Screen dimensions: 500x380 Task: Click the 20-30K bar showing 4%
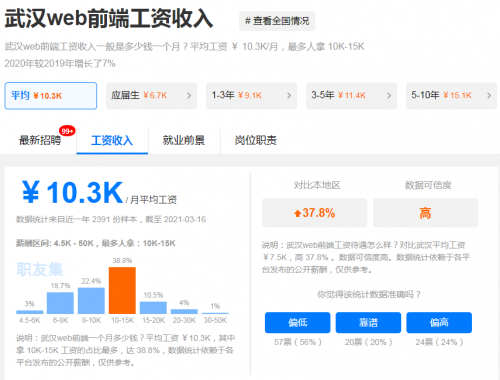click(184, 311)
